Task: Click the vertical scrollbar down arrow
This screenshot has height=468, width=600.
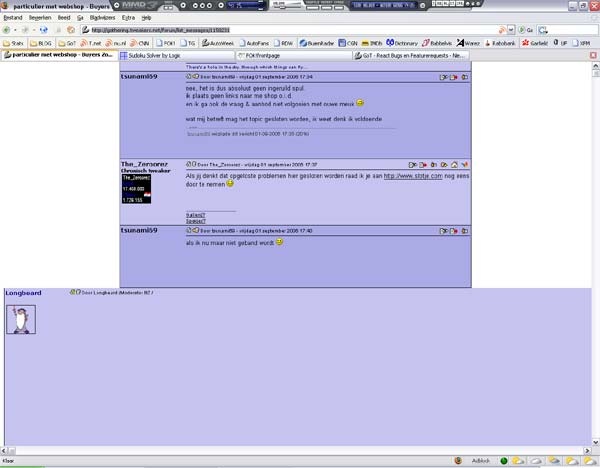Action: (x=595, y=442)
